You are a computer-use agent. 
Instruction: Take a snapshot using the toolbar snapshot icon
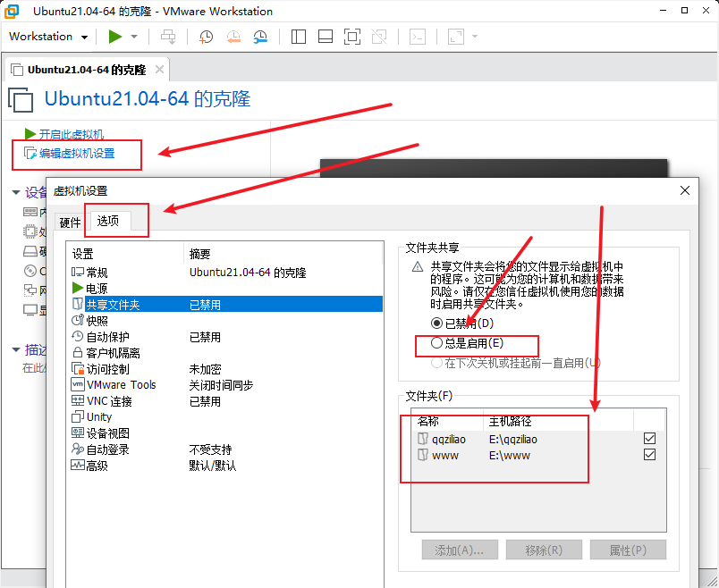[x=206, y=37]
